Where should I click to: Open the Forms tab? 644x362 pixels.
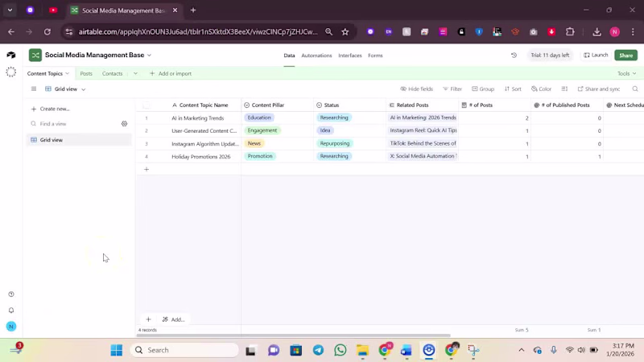[x=375, y=56]
